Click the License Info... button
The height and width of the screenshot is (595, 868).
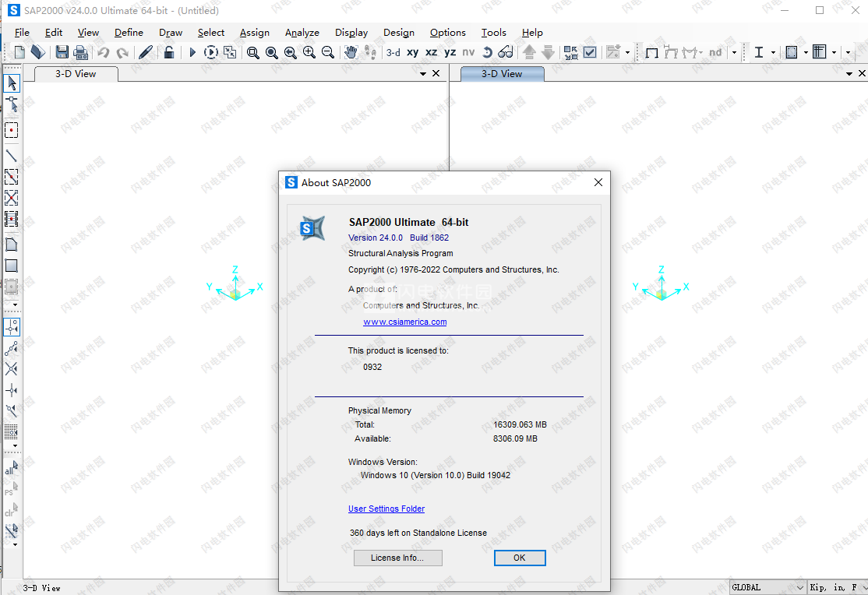point(398,558)
